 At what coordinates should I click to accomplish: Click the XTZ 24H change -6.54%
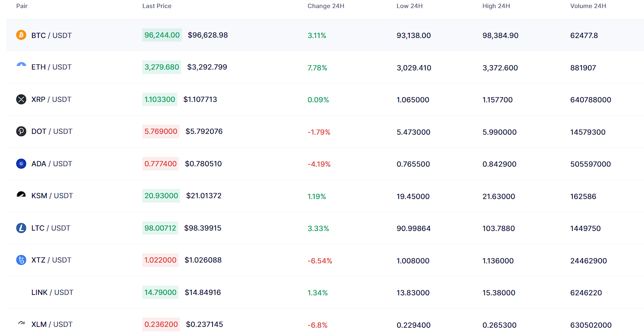click(x=320, y=261)
